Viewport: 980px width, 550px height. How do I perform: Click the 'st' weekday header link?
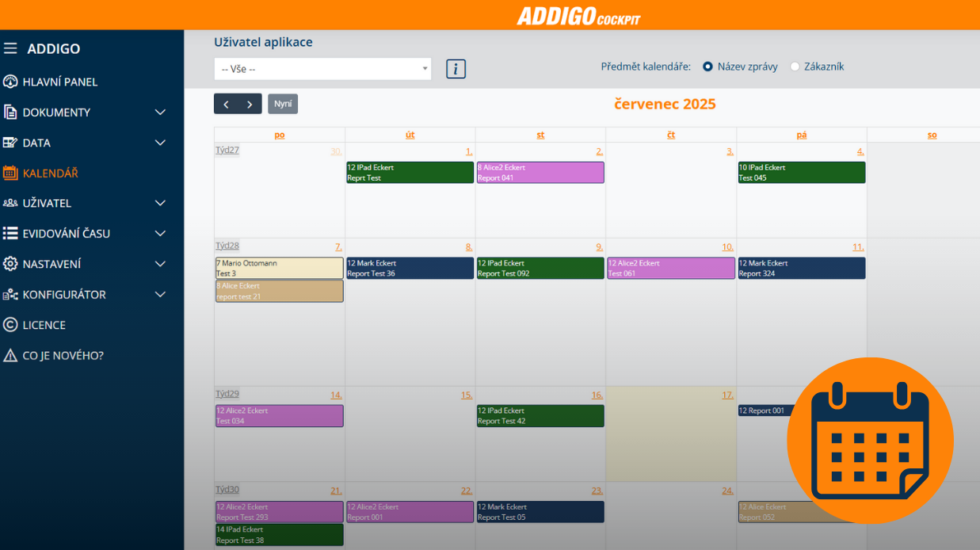(x=540, y=135)
